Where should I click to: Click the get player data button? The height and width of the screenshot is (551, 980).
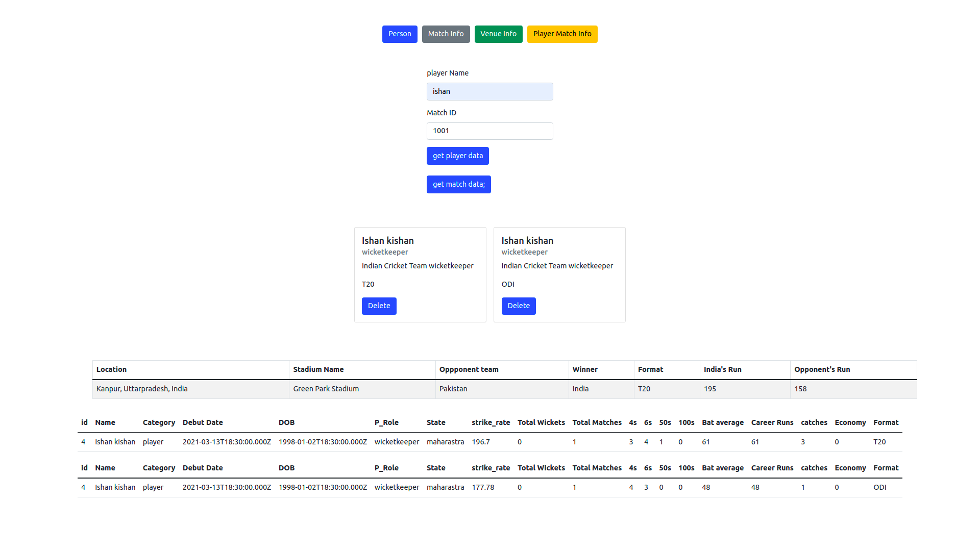click(457, 156)
